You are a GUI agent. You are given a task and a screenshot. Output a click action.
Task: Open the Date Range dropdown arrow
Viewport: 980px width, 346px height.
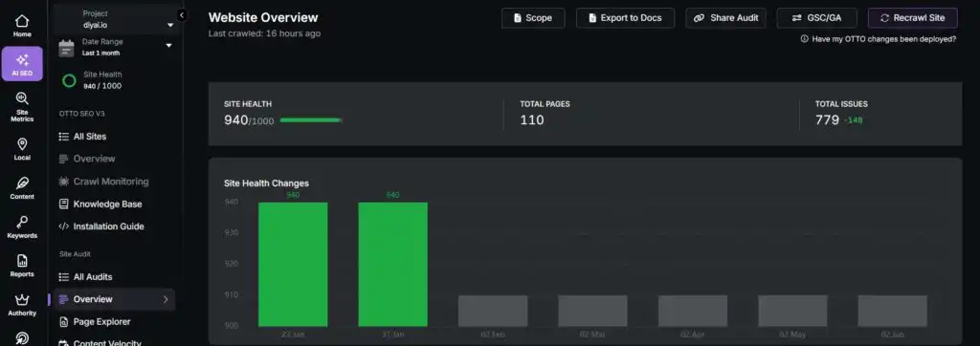tap(168, 46)
